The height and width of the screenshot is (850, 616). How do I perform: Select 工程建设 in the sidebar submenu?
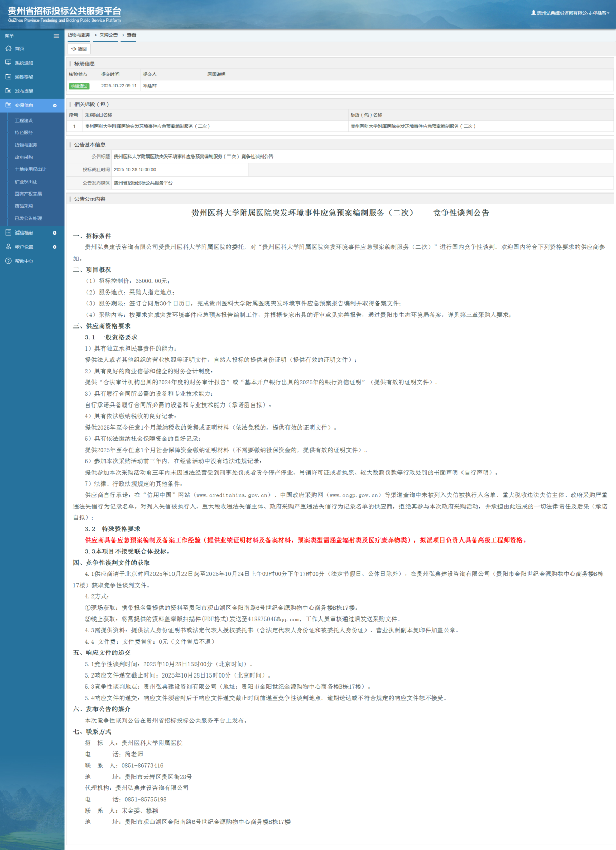pyautogui.click(x=24, y=121)
